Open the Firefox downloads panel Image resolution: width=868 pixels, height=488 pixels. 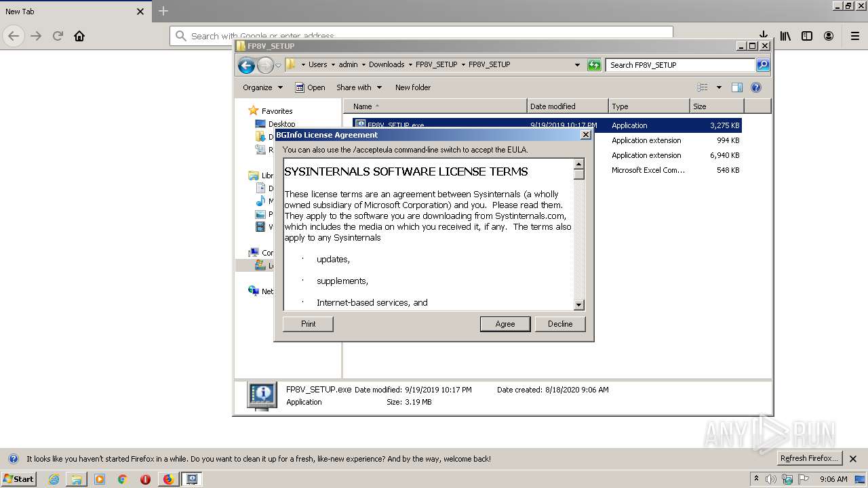(764, 36)
